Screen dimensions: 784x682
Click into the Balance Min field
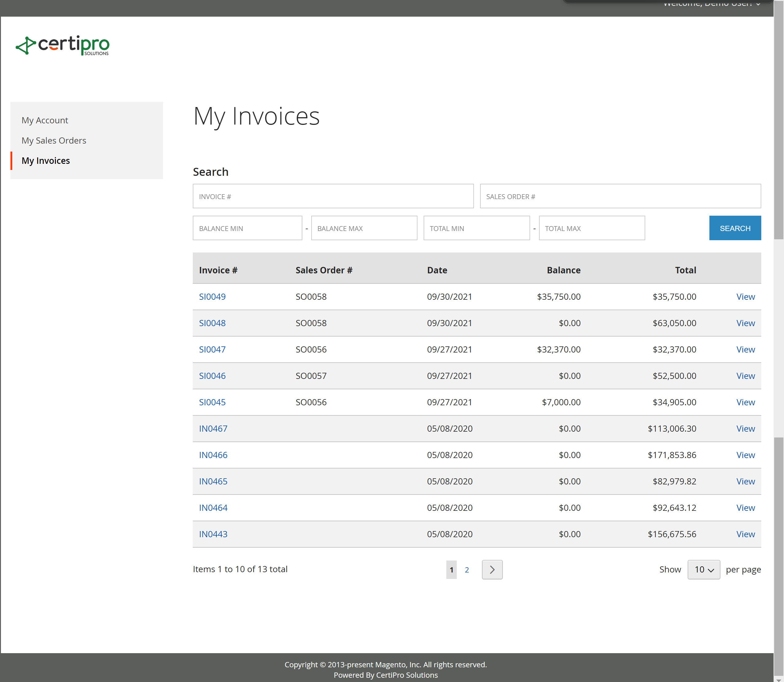247,228
